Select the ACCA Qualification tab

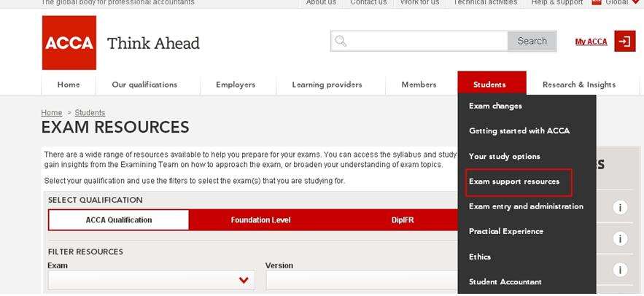pos(119,220)
